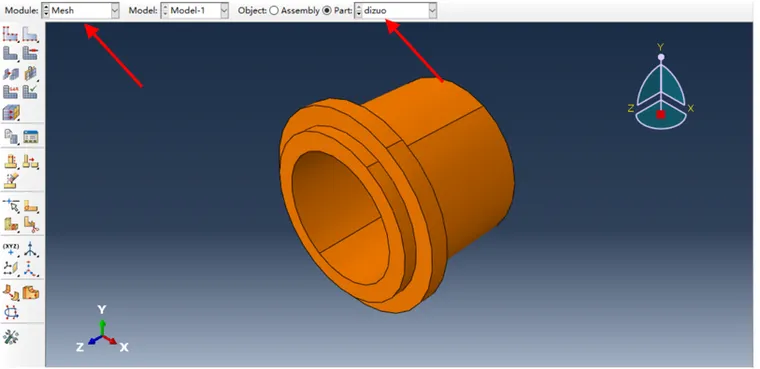Select the Create Datum CSYS tool
This screenshot has width=760, height=369.
[30, 268]
